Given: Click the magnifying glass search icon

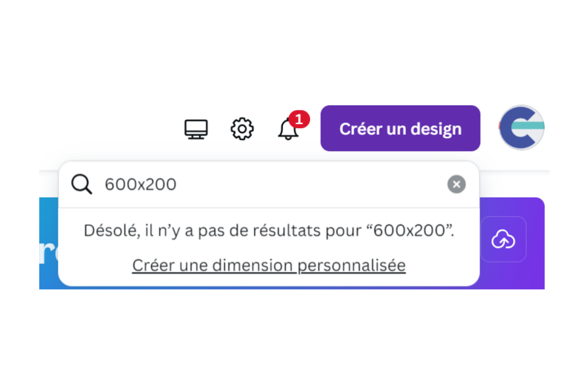Looking at the screenshot, I should pos(82,184).
